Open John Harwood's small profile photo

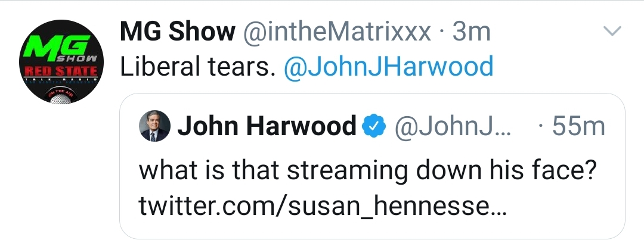[x=154, y=126]
